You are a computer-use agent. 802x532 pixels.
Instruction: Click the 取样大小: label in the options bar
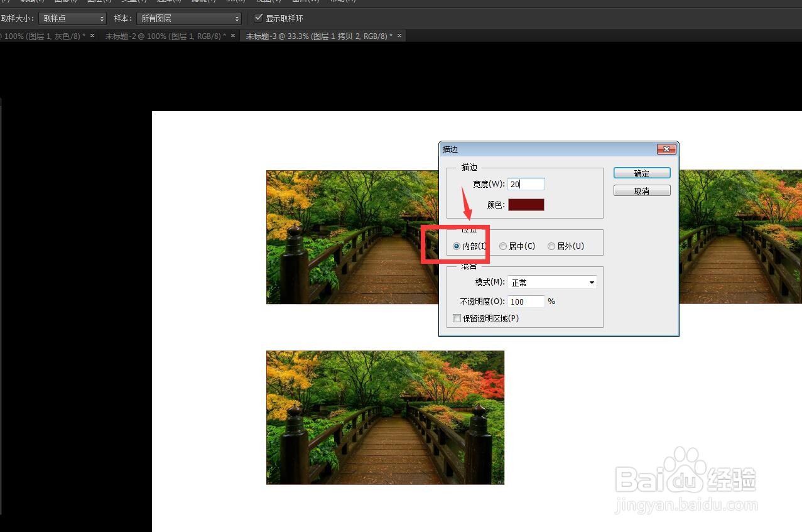(x=18, y=19)
